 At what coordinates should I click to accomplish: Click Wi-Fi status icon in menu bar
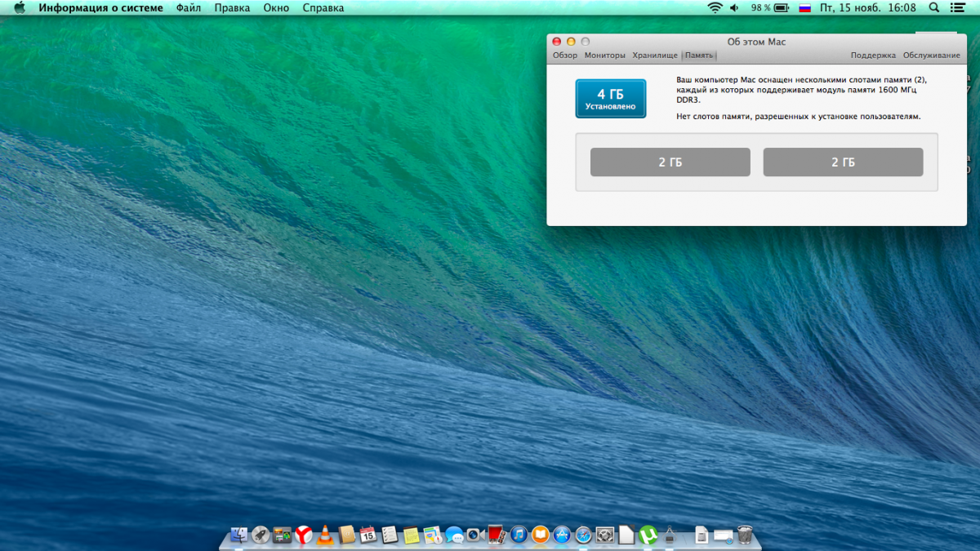(715, 8)
